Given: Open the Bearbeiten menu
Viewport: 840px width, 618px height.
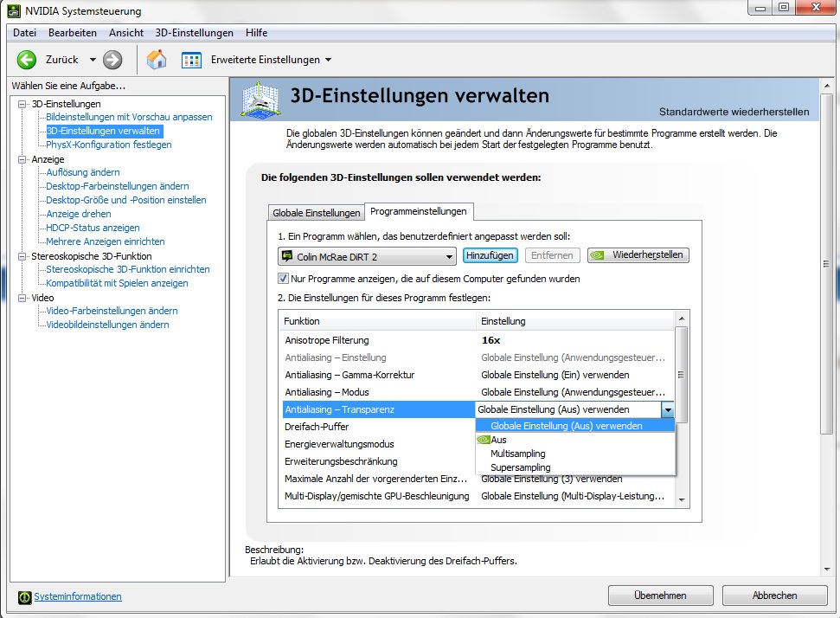Looking at the screenshot, I should coord(73,33).
